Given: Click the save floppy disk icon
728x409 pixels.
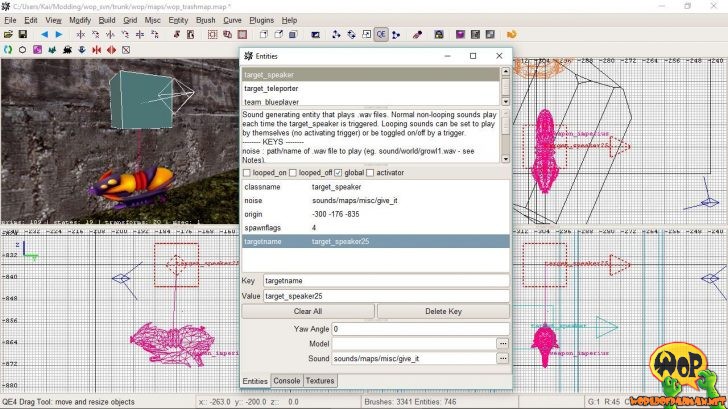Looking at the screenshot, I should point(22,34).
